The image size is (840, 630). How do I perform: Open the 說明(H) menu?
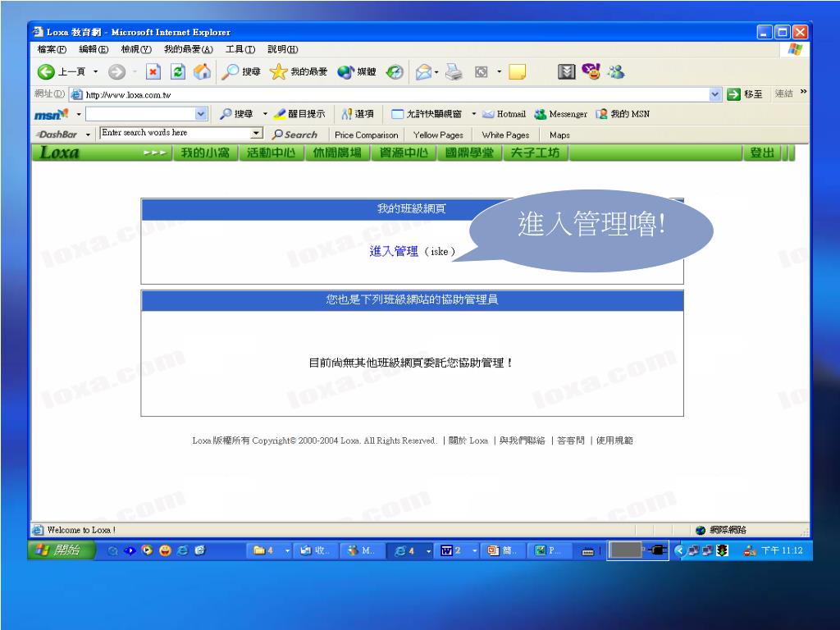tap(283, 49)
